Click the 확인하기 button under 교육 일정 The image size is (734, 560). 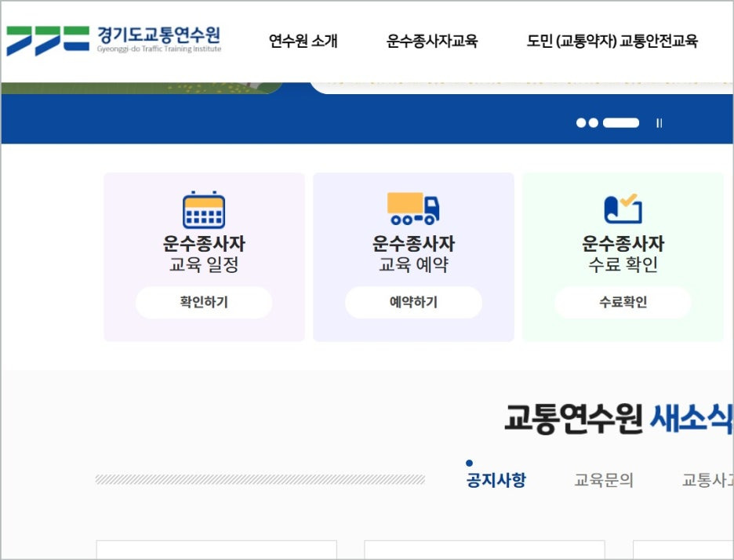[203, 303]
